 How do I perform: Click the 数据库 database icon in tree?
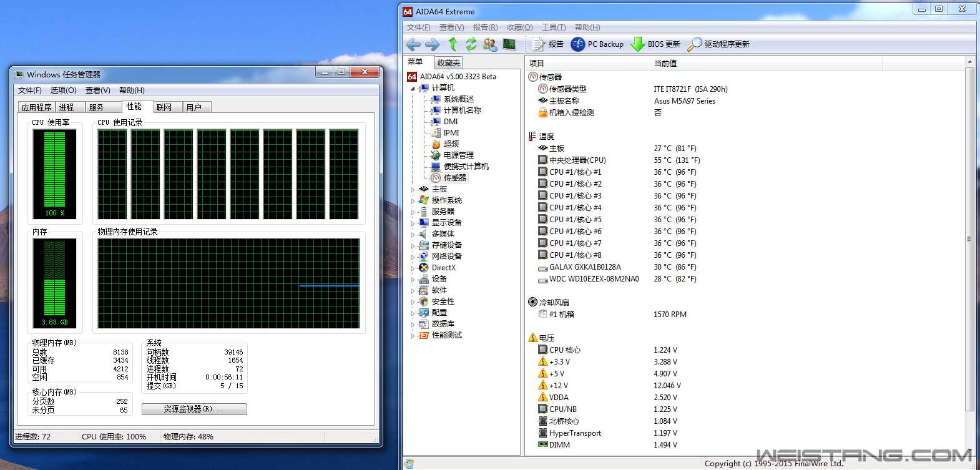click(x=424, y=324)
